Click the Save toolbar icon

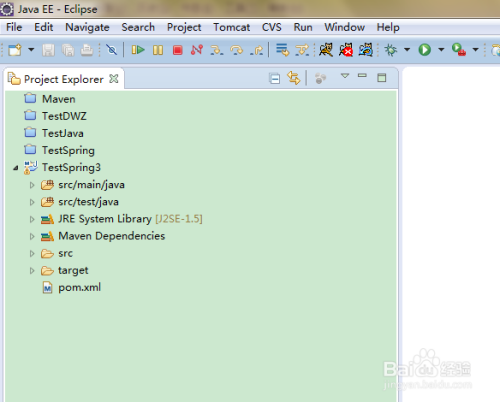48,50
